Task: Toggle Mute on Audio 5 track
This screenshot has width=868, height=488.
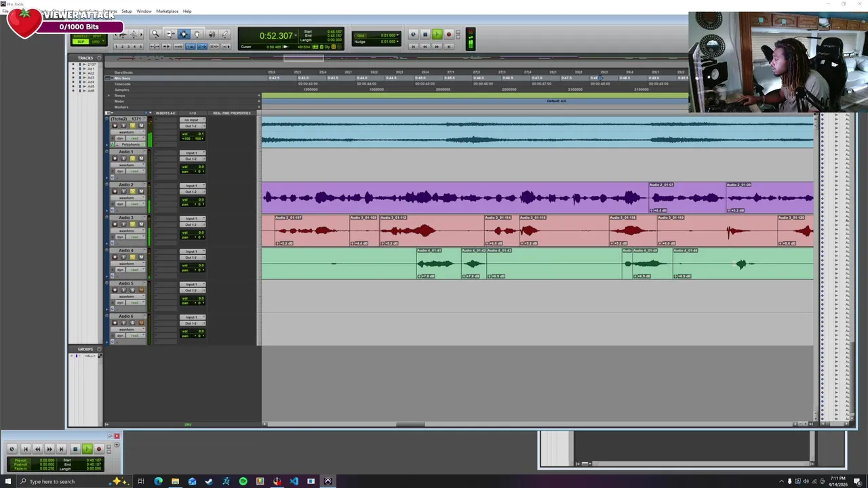Action: pyautogui.click(x=141, y=290)
